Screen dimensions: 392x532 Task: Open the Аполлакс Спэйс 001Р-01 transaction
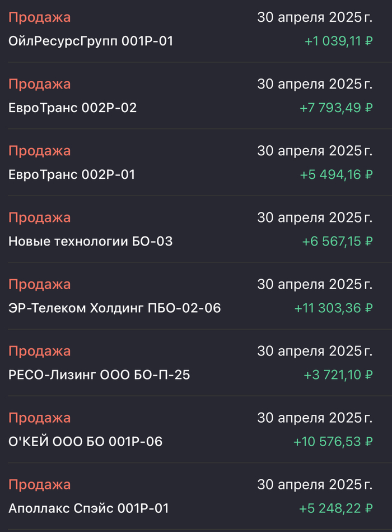coord(90,508)
